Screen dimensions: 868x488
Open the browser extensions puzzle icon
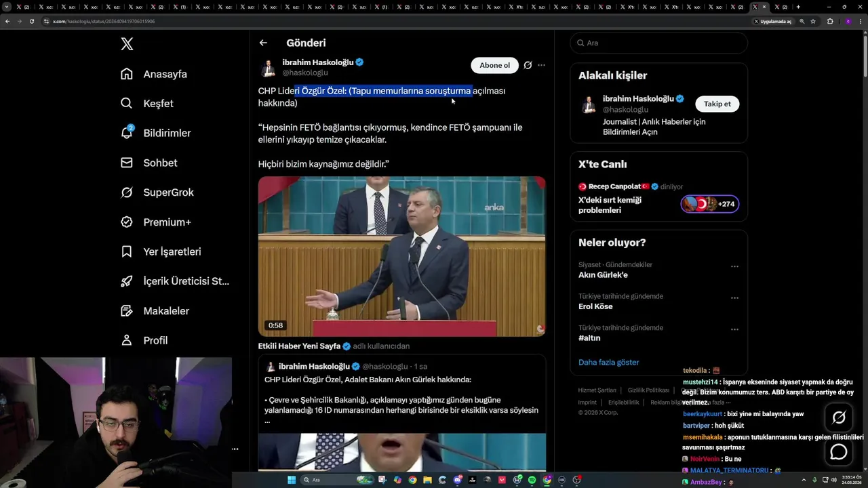pos(830,21)
